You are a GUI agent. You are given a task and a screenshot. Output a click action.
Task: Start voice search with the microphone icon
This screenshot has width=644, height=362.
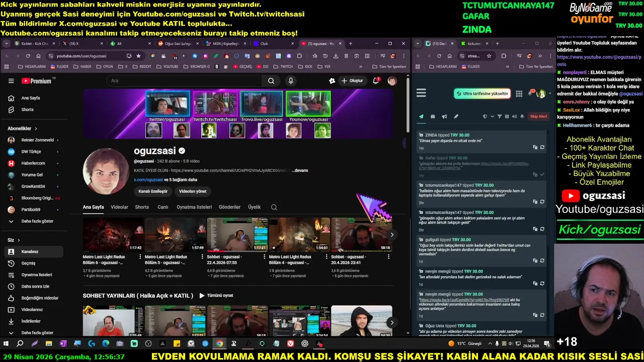(x=291, y=81)
